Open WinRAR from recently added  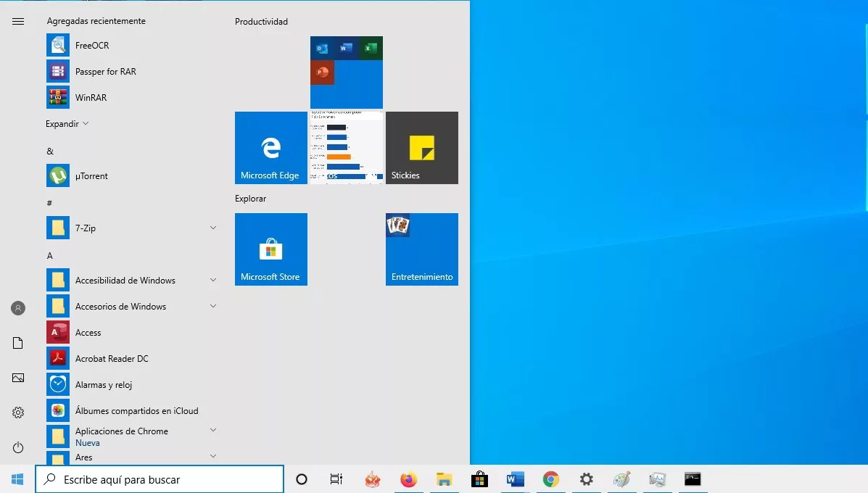pos(57,97)
